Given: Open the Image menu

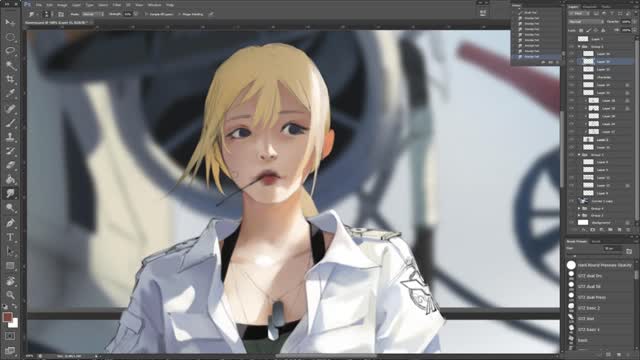Looking at the screenshot, I should tap(62, 5).
